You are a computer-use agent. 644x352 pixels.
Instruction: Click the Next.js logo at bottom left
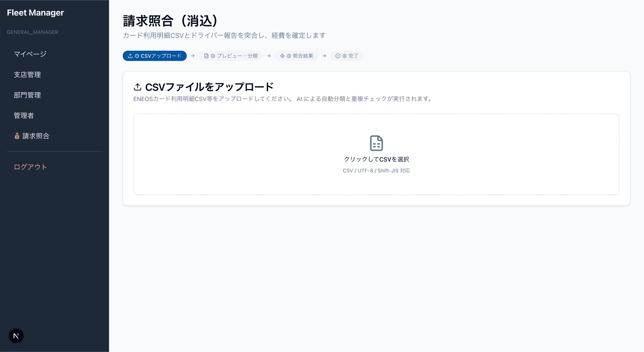pos(16,336)
